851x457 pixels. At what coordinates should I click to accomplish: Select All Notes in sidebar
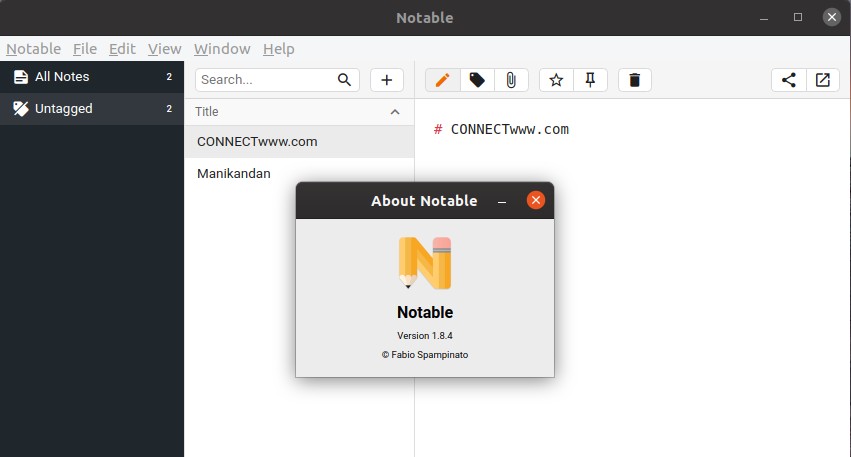pyautogui.click(x=92, y=77)
